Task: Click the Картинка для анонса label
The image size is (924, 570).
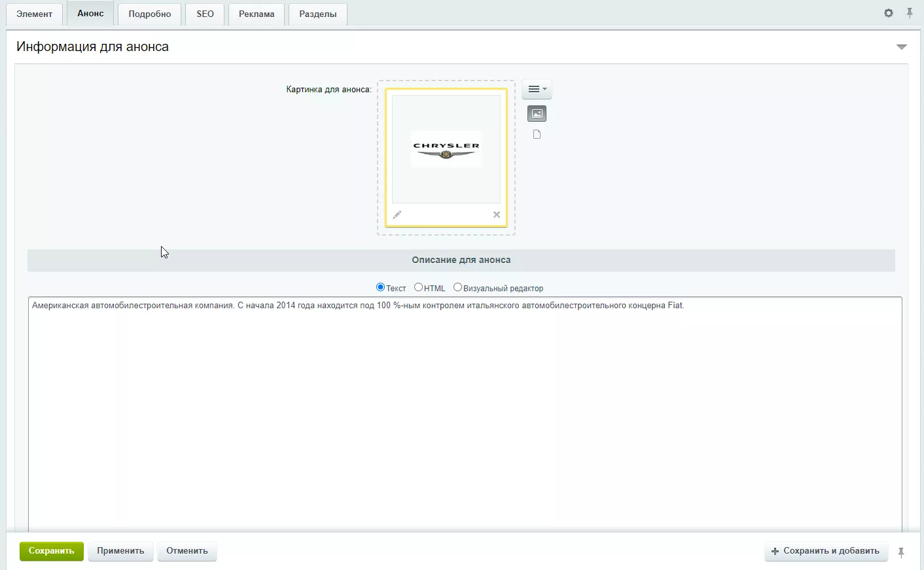Action: pos(329,89)
